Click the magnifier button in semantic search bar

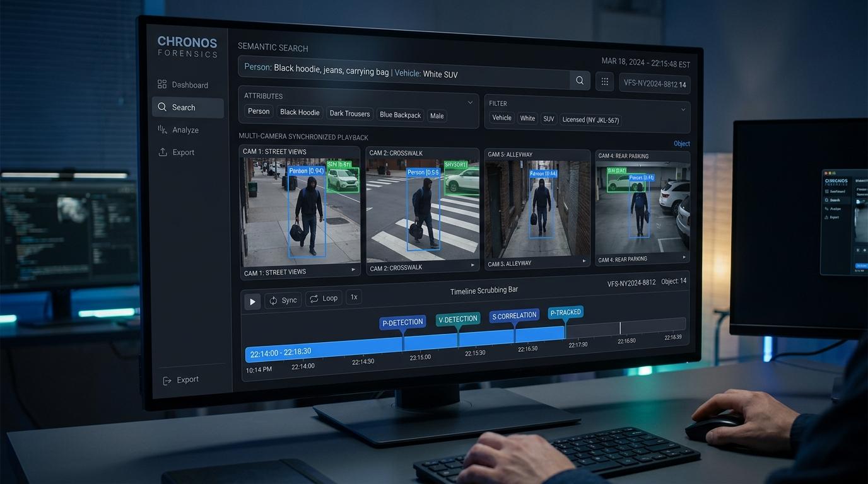[x=580, y=80]
